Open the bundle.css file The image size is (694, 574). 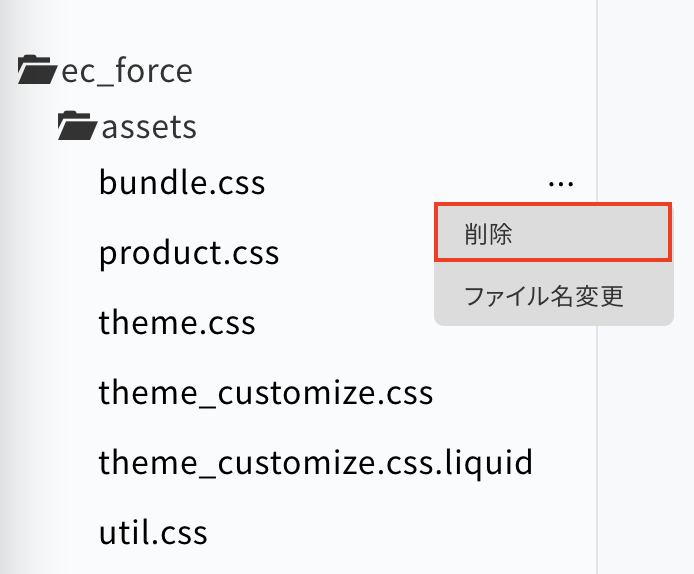click(182, 182)
